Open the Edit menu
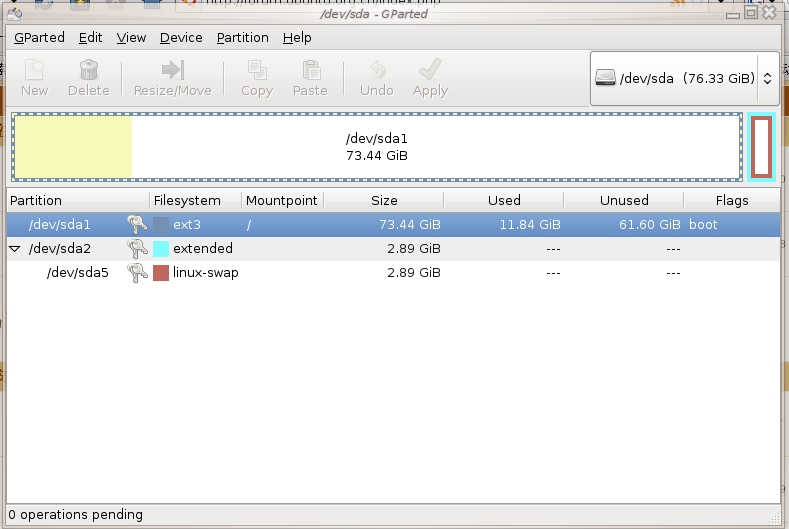The image size is (789, 529). point(91,38)
